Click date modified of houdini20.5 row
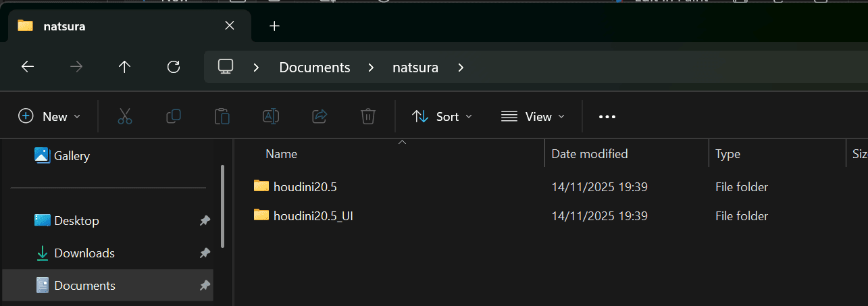This screenshot has width=868, height=306. pyautogui.click(x=600, y=187)
